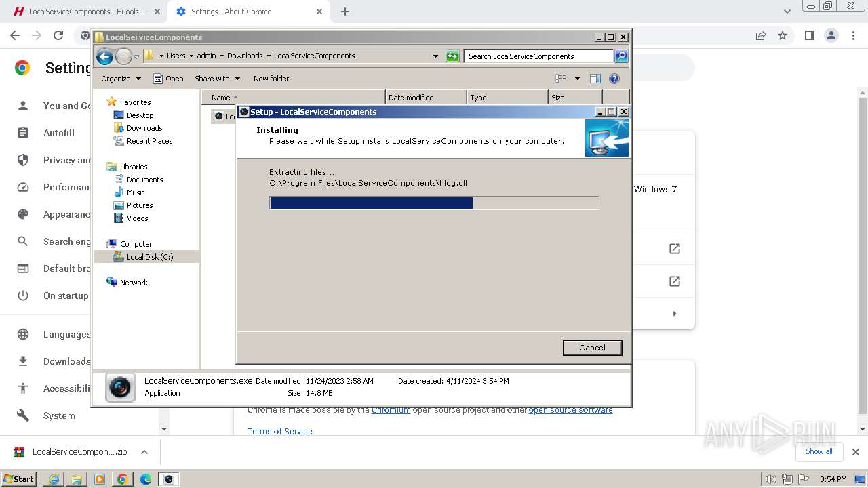Close the Chrome downloads bar
This screenshot has width=868, height=488.
point(855,452)
